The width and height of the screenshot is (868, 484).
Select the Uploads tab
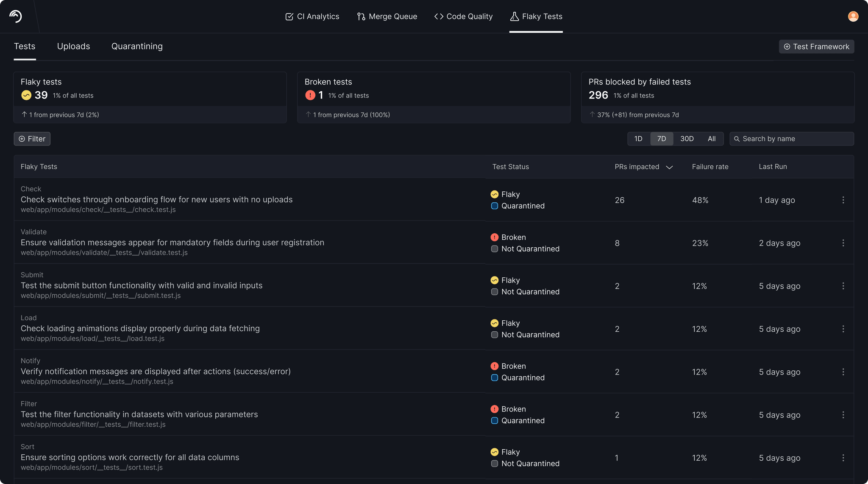click(73, 46)
